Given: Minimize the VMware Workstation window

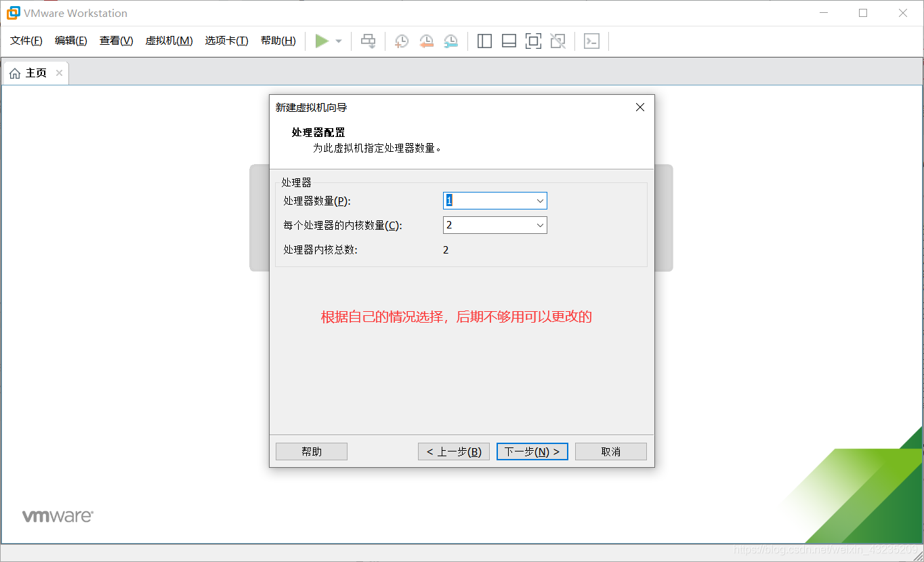Looking at the screenshot, I should [x=823, y=13].
